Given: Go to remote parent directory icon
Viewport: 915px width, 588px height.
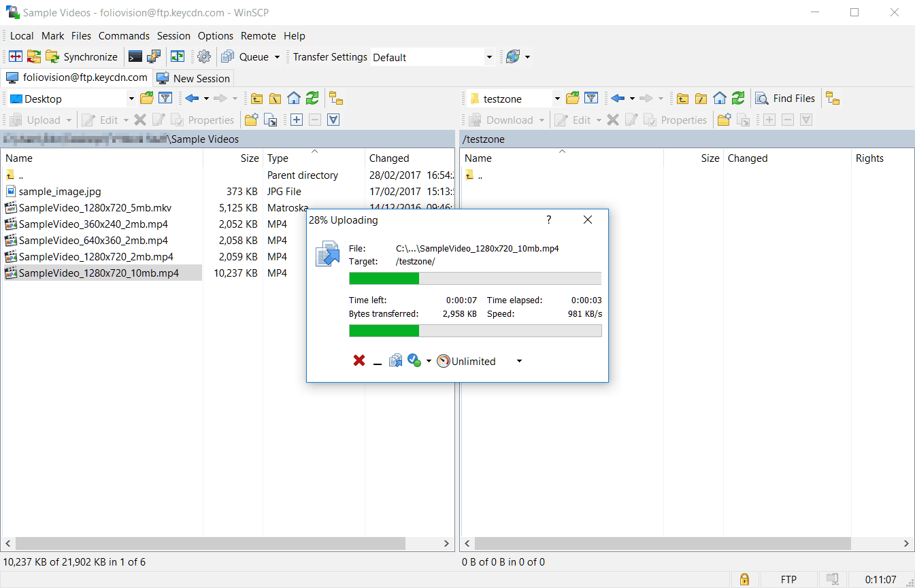Looking at the screenshot, I should click(682, 99).
